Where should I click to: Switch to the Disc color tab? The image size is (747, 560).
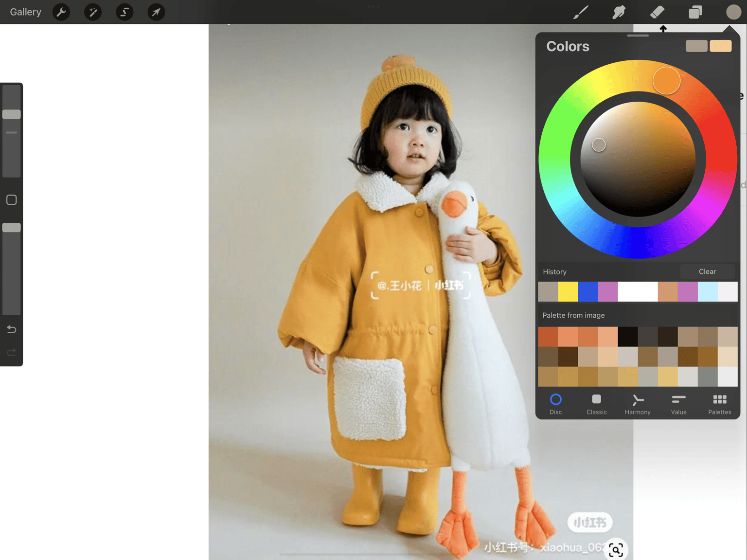click(x=555, y=404)
